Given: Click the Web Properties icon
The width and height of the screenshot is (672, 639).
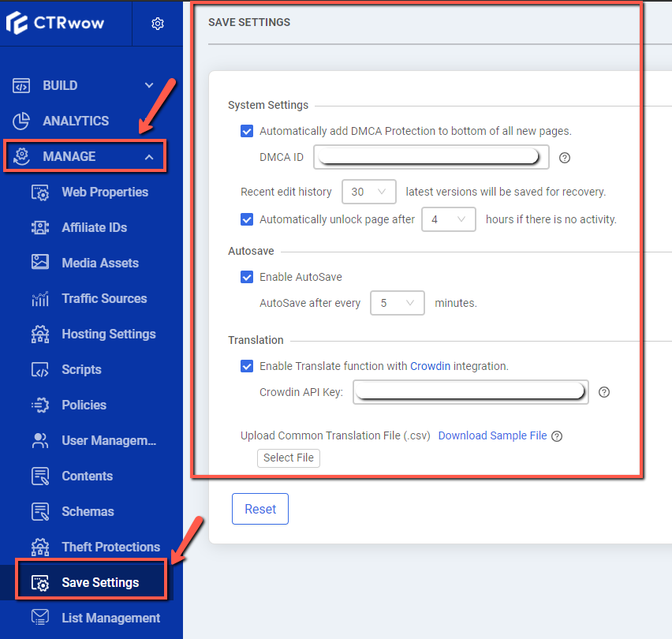Looking at the screenshot, I should click(40, 192).
